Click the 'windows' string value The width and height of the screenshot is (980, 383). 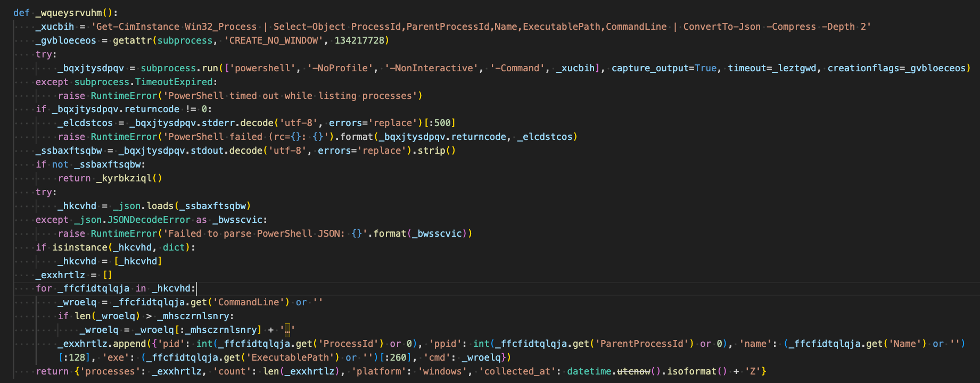443,371
